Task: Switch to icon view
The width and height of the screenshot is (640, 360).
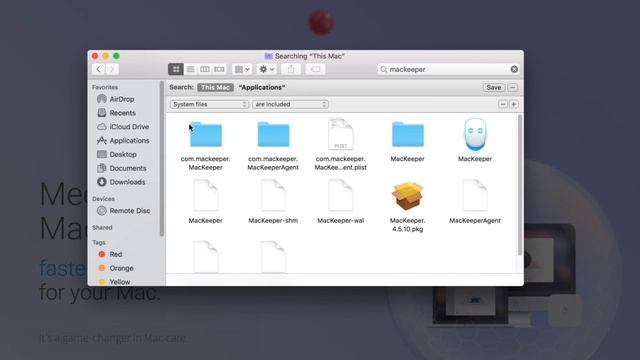Action: (176, 69)
